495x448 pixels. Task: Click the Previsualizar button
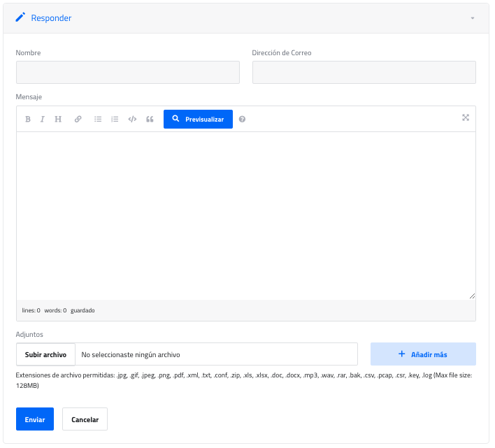point(198,120)
